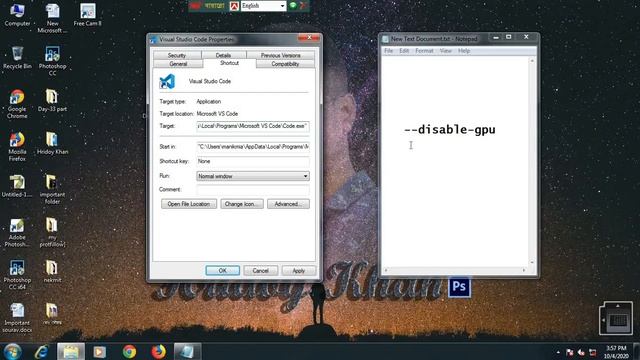Open Firefox from the taskbar
Image resolution: width=640 pixels, height=360 pixels.
pos(158,351)
